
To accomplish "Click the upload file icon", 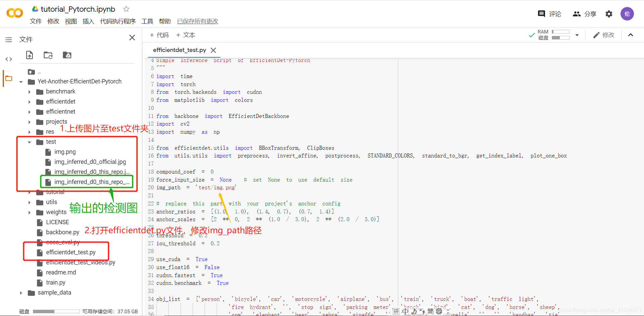I will point(30,55).
